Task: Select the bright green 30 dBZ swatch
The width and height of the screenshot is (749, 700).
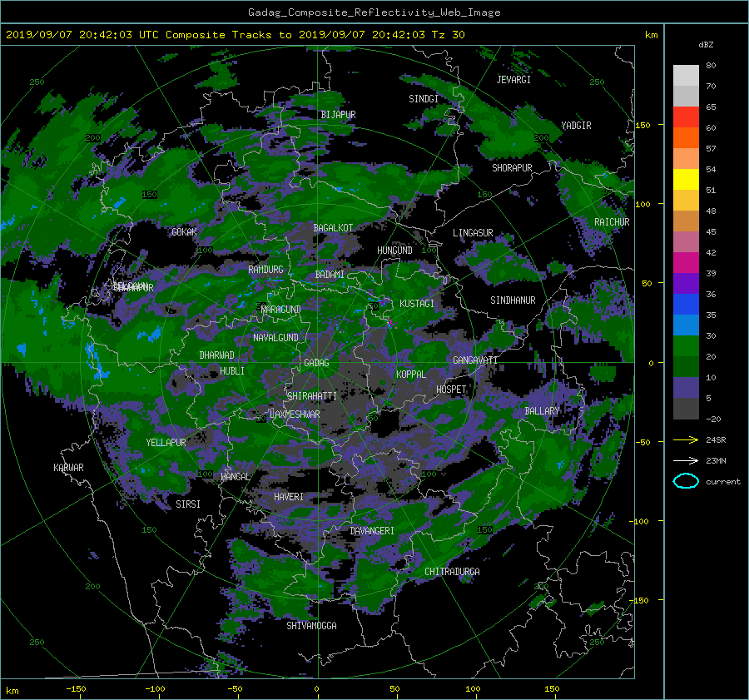Action: [x=686, y=346]
